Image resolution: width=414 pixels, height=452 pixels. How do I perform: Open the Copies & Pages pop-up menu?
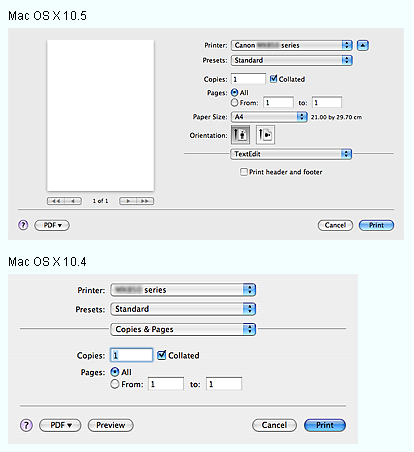183,329
